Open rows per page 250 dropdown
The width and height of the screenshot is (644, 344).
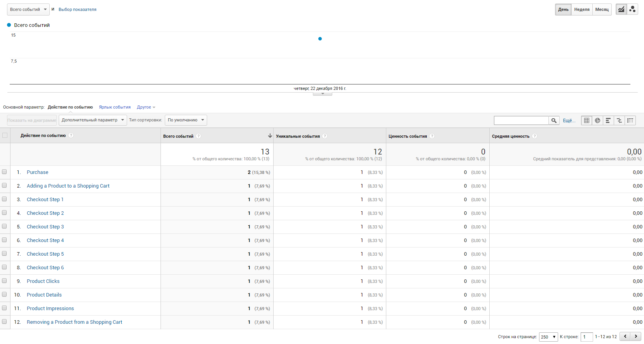coord(548,337)
